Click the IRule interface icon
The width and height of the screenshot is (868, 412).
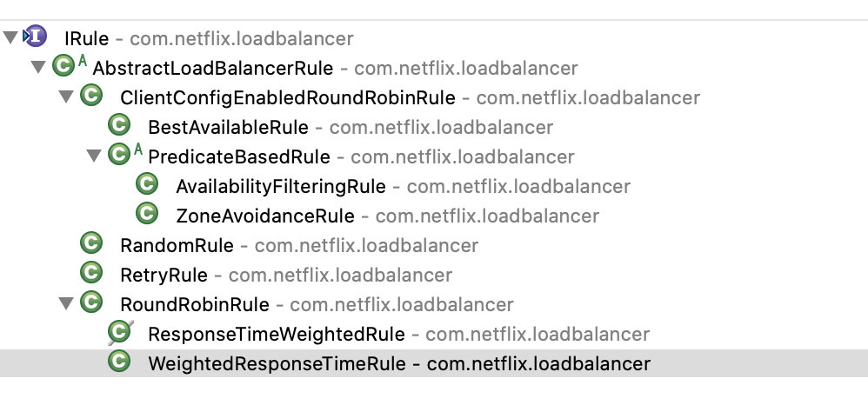35,37
